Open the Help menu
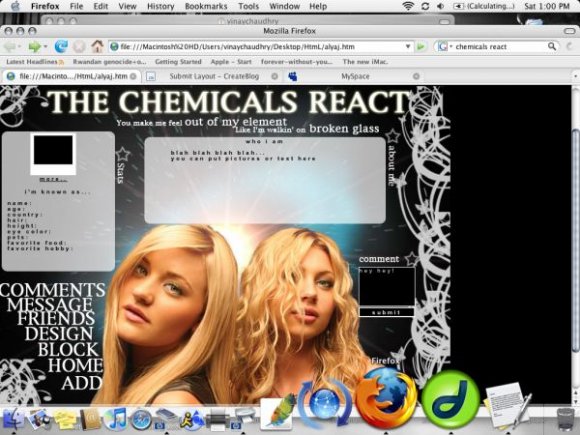 click(318, 6)
